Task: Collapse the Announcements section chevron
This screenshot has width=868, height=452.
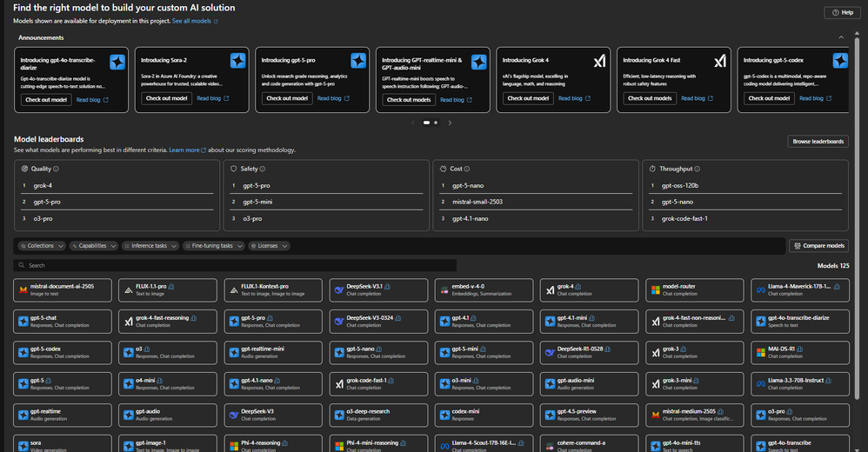Action: (841, 37)
